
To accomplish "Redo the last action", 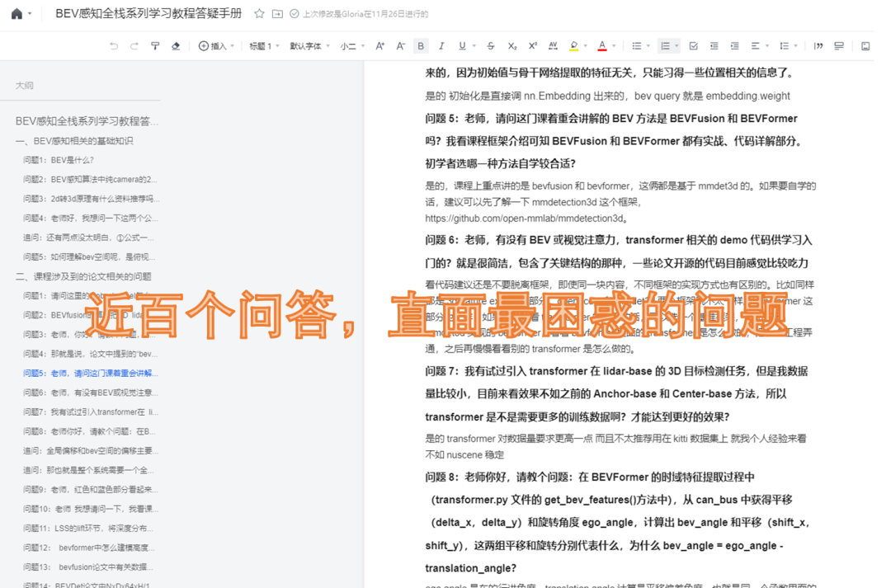I will (134, 46).
